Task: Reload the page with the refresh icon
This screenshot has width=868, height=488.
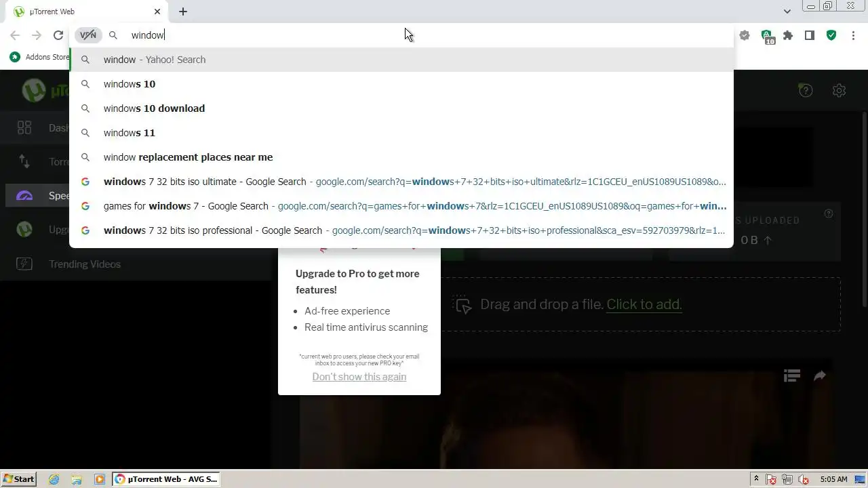Action: pos(58,35)
